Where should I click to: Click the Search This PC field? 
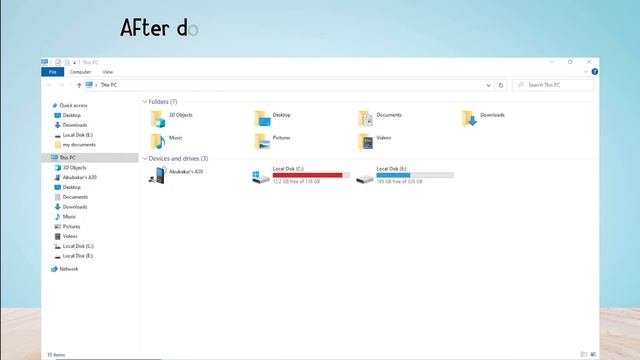click(553, 85)
